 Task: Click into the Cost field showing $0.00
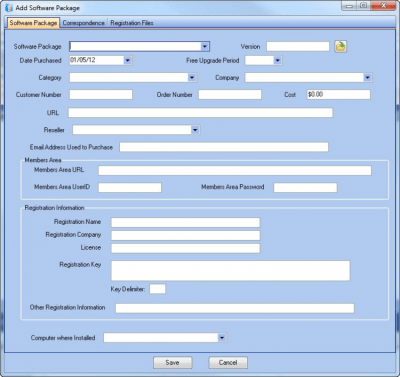click(x=338, y=95)
